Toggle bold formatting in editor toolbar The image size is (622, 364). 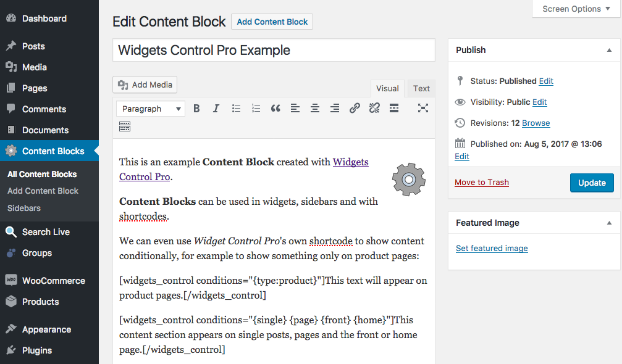(196, 108)
